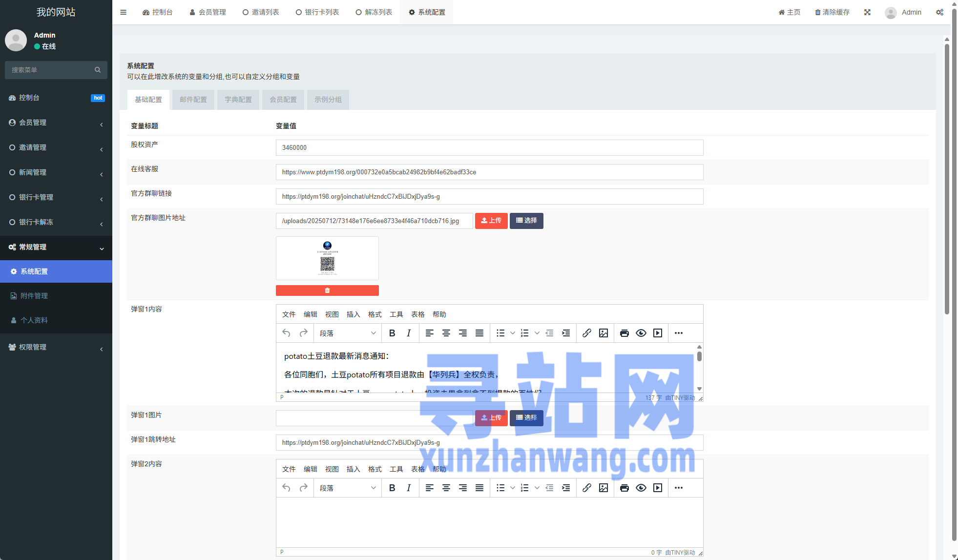The image size is (958, 560).
Task: Insert link in 弹窗2内容 editor
Action: tap(587, 488)
